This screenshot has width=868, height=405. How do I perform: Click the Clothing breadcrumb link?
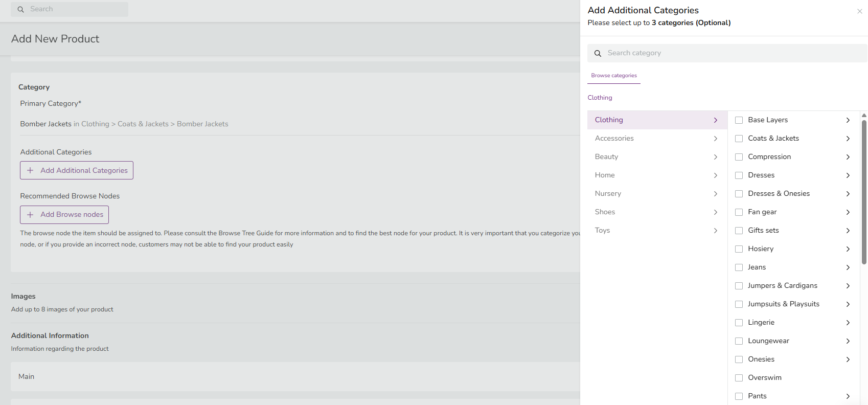tap(600, 98)
